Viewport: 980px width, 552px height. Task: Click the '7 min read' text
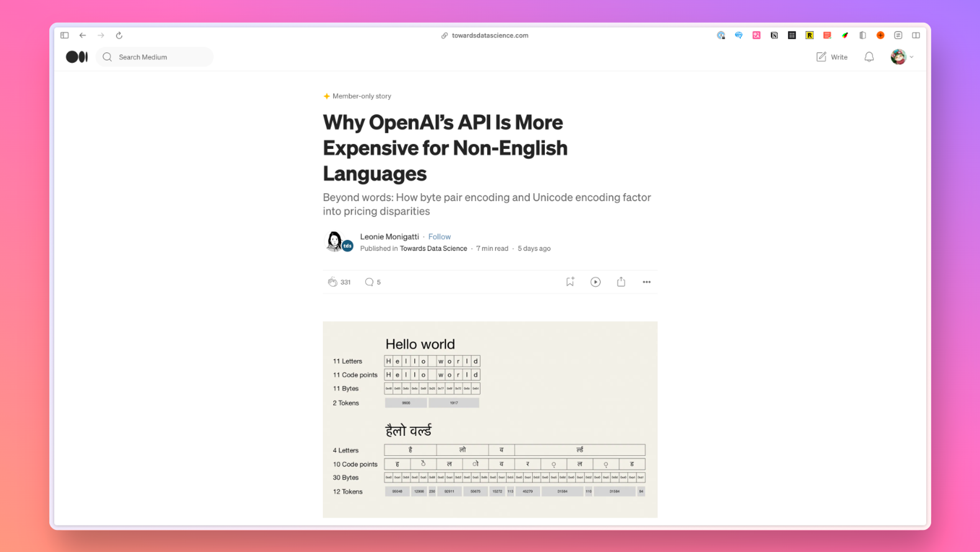click(492, 249)
